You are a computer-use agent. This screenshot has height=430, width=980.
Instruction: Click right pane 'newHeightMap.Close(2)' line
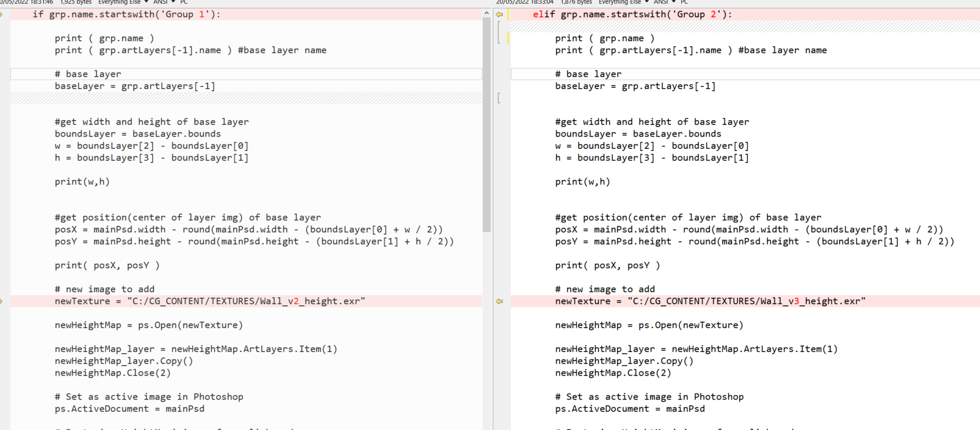click(x=613, y=373)
